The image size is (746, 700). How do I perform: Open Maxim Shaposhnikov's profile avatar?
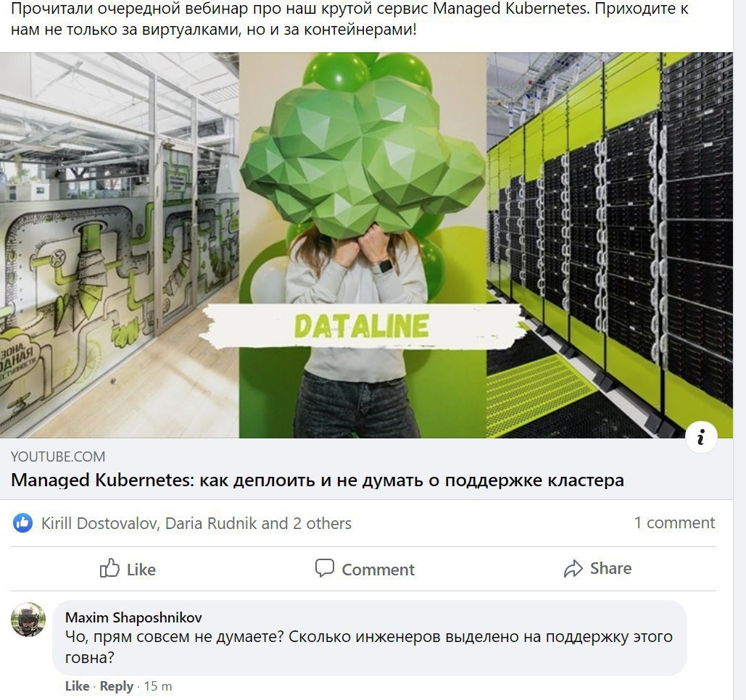28,619
